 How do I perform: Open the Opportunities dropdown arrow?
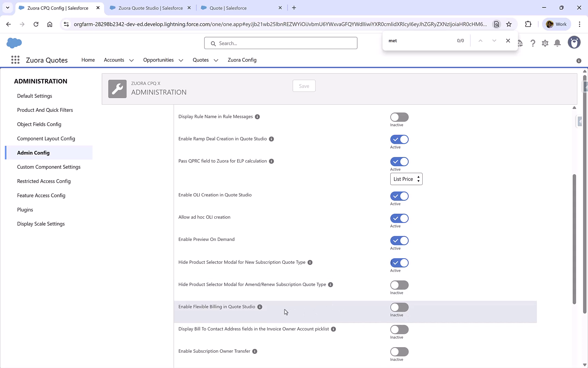point(180,60)
